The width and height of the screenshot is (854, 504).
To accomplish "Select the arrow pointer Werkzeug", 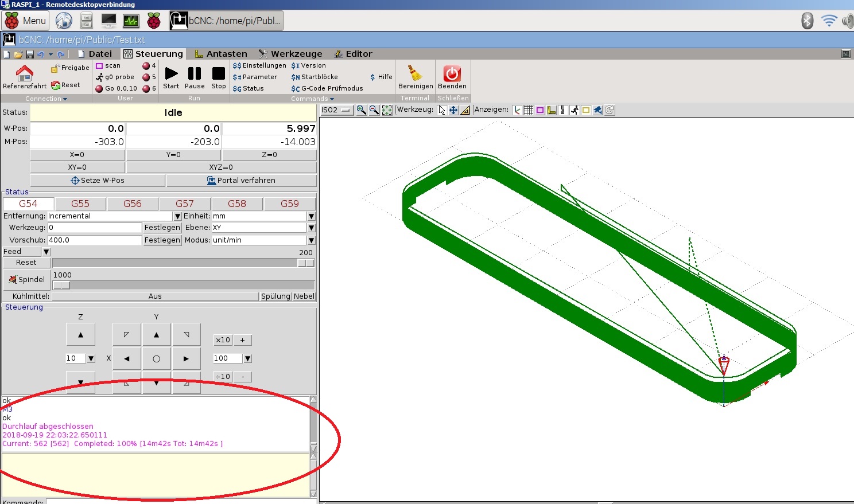I will [x=442, y=110].
